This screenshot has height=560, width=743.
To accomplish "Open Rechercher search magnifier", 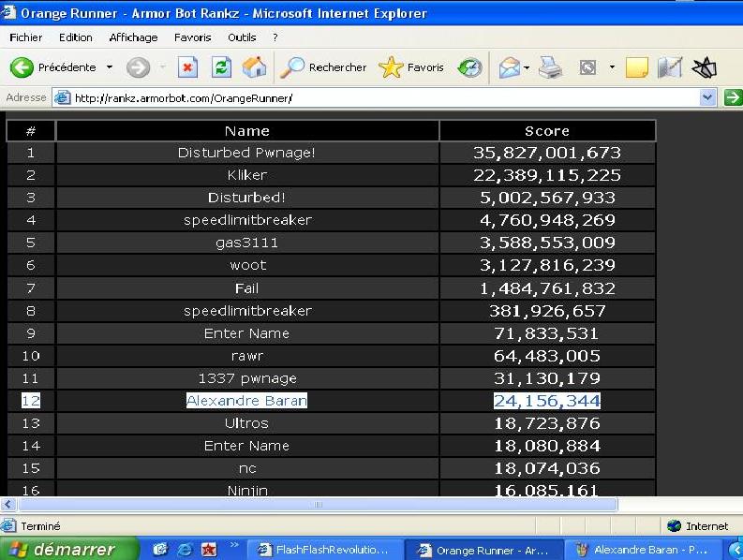I will 292,67.
